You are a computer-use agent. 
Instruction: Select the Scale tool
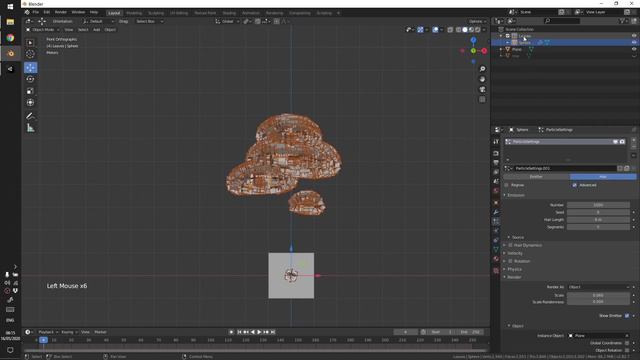click(30, 91)
